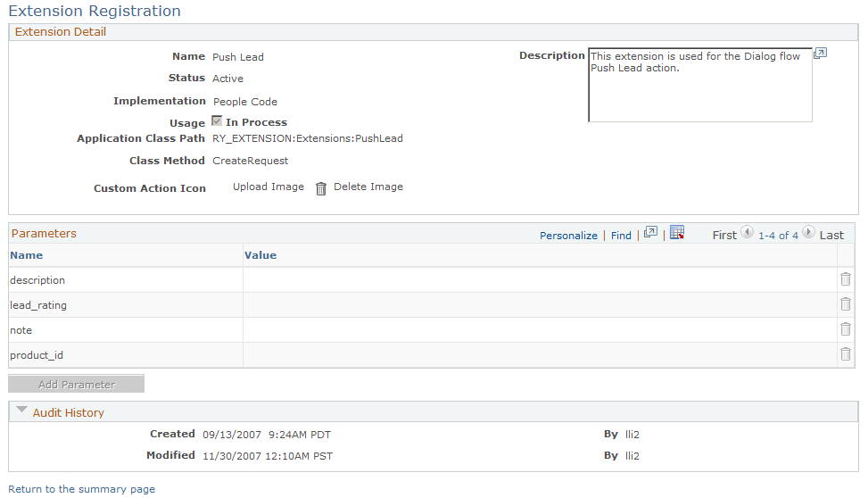Select the product_id parameter name cell

(x=126, y=355)
